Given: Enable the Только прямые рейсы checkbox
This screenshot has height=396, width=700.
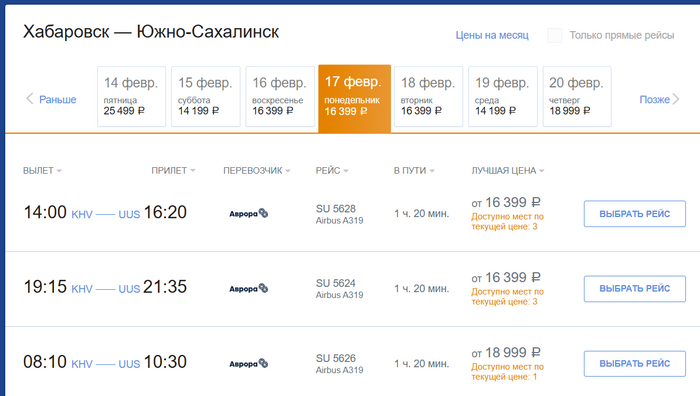Looking at the screenshot, I should click(x=555, y=35).
